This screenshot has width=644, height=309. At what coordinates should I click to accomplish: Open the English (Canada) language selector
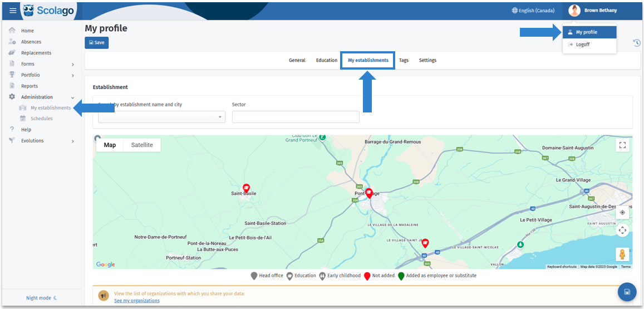(533, 10)
